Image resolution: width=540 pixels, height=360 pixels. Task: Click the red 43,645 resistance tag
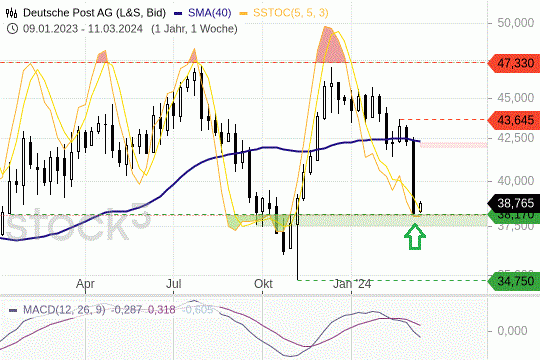(x=514, y=120)
